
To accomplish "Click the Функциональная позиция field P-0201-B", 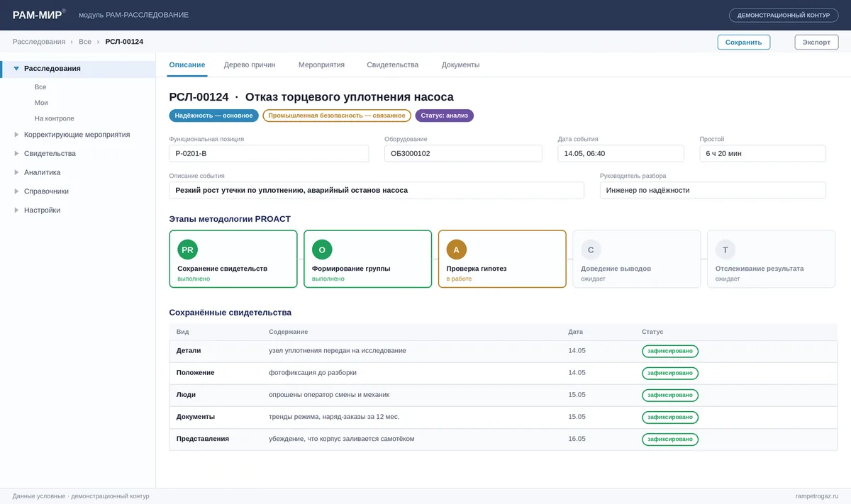I will pos(269,153).
